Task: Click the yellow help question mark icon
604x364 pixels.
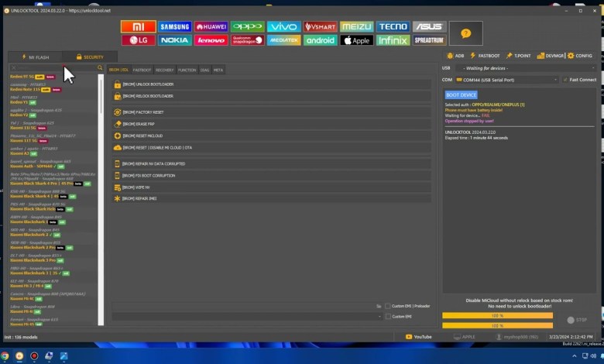Action: click(x=465, y=33)
